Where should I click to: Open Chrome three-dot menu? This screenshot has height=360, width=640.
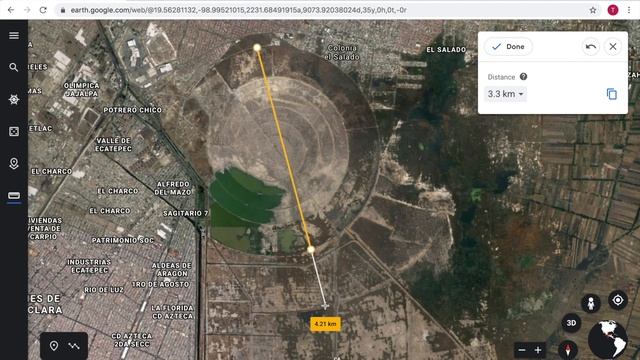(629, 10)
